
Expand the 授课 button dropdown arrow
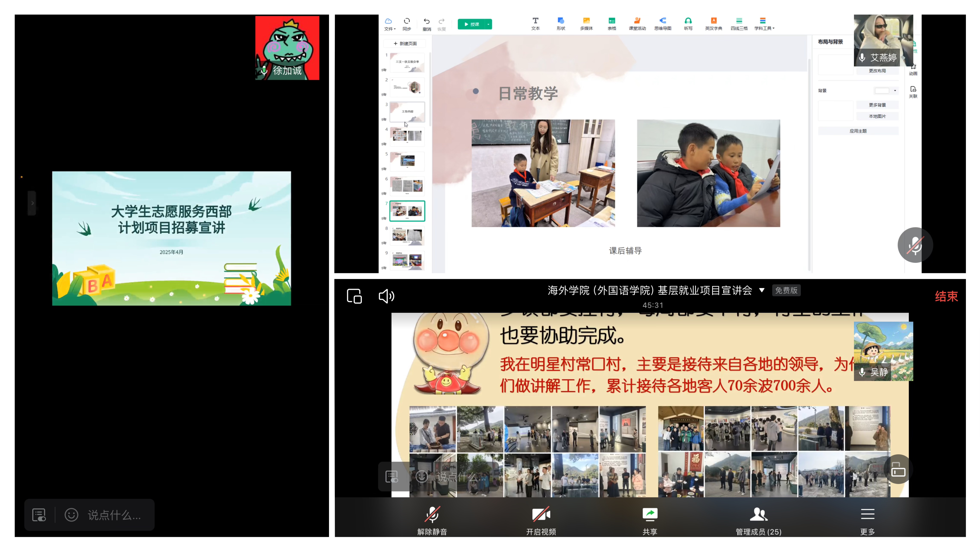[x=488, y=24]
